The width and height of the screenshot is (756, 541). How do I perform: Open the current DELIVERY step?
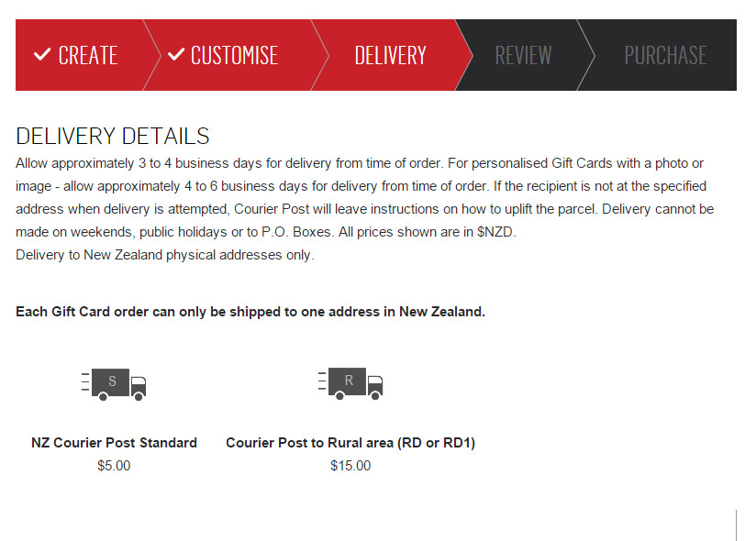click(x=390, y=55)
